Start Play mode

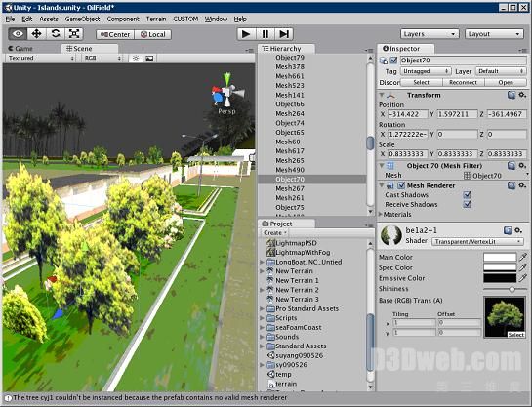point(246,34)
